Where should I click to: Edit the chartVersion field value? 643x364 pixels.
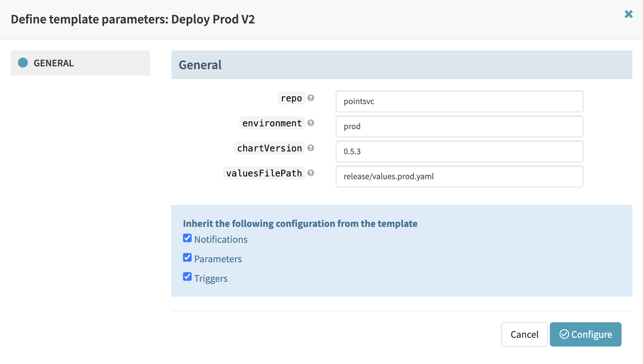[x=459, y=151]
